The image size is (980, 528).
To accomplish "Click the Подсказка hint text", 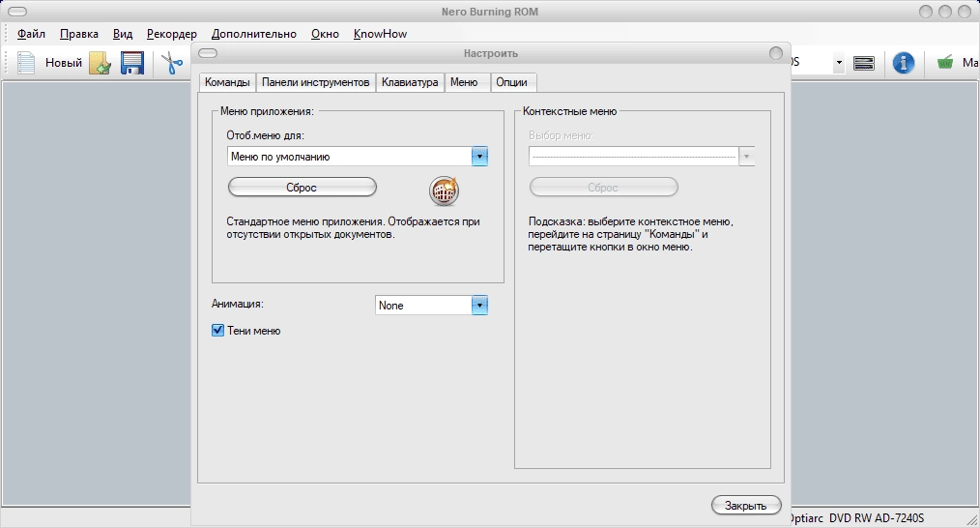I will pos(631,234).
